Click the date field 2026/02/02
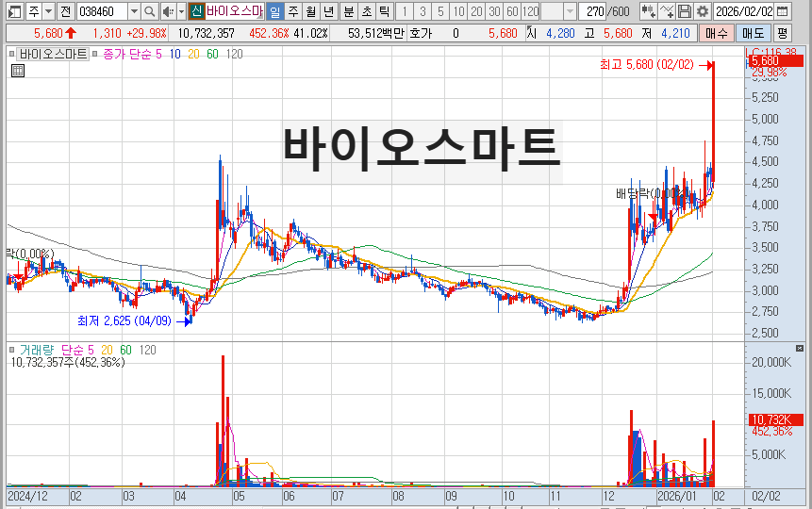Image resolution: width=812 pixels, height=509 pixels. [744, 11]
